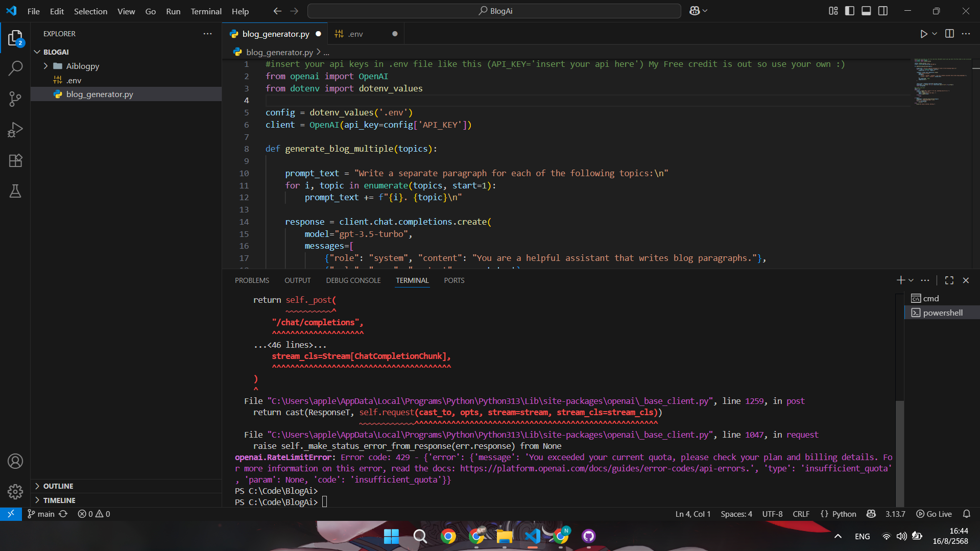The image size is (980, 551).
Task: Open the Help menu
Action: pyautogui.click(x=240, y=11)
